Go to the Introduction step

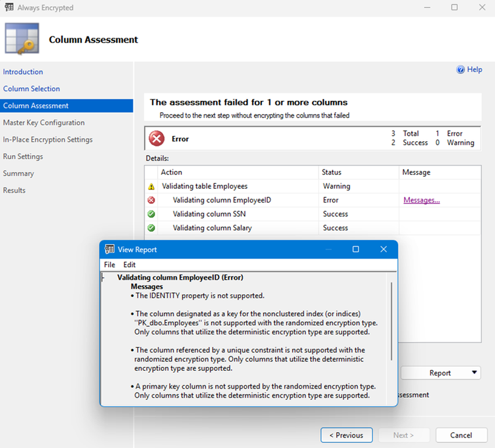[23, 72]
